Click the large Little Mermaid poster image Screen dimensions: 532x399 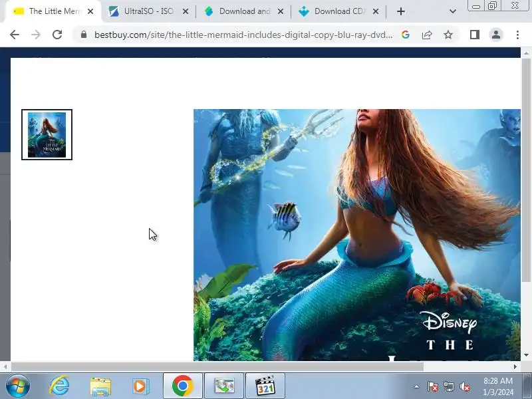tap(356, 235)
